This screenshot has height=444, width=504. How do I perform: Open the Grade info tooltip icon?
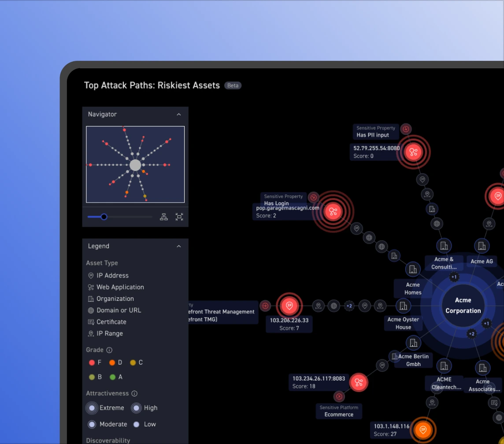pos(109,350)
